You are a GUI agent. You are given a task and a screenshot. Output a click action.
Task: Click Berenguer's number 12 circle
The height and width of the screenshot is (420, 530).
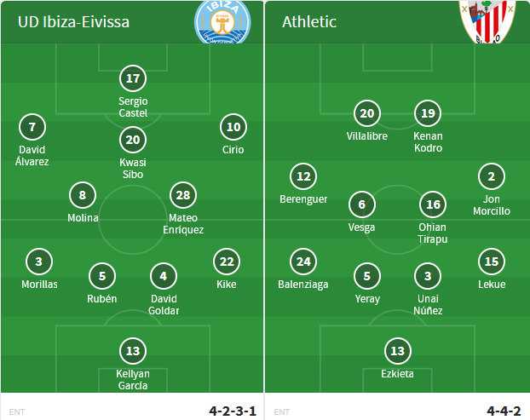tap(303, 177)
